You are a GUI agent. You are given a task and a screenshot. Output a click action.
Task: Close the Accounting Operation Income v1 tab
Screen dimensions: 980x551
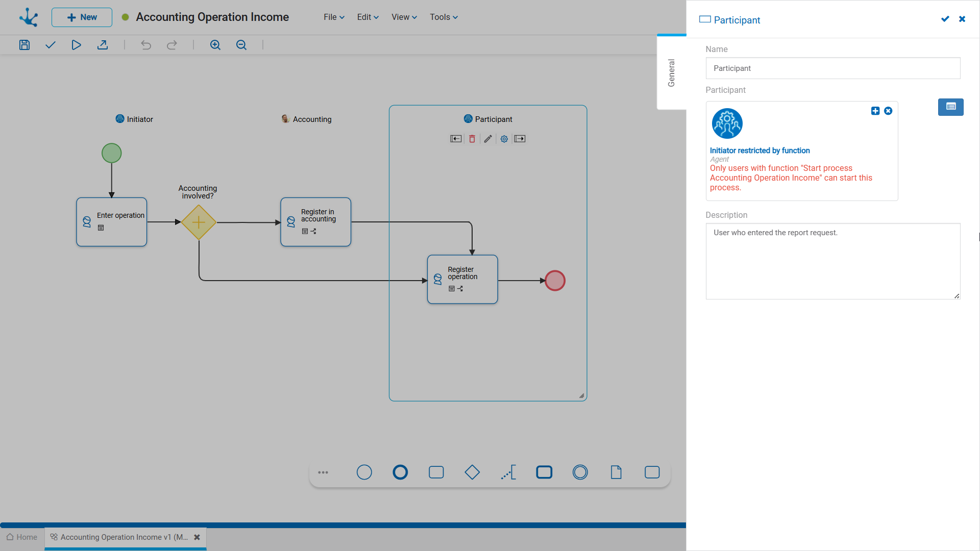(197, 537)
